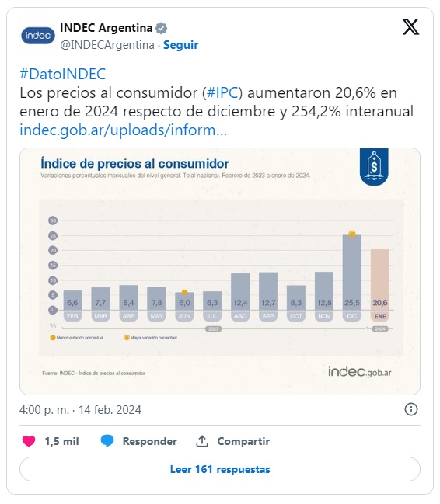This screenshot has width=440, height=504.
Task: Click the 1,5 mil likes count
Action: [61, 441]
